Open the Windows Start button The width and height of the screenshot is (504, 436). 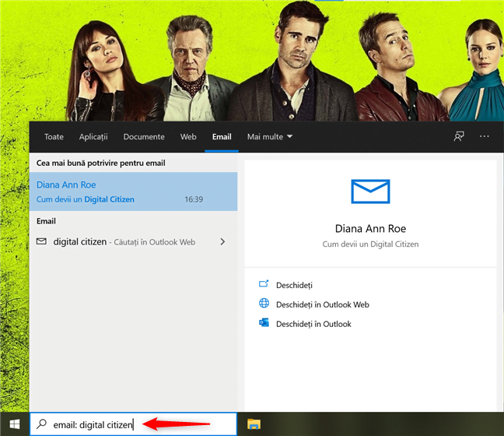(15, 424)
